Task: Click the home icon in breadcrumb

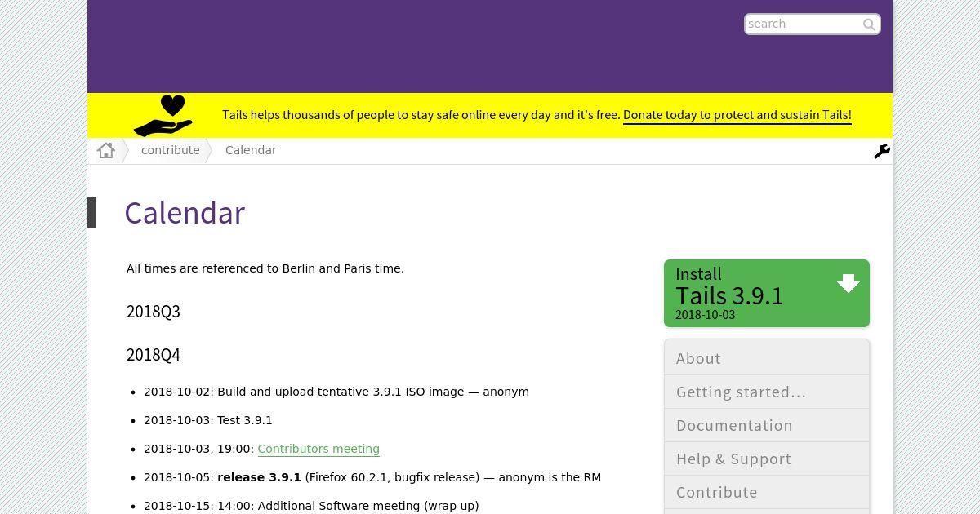Action: (x=105, y=150)
